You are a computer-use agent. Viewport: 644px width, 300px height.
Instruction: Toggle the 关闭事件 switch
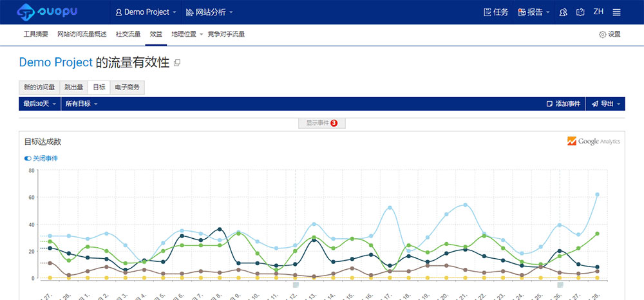pyautogui.click(x=28, y=158)
